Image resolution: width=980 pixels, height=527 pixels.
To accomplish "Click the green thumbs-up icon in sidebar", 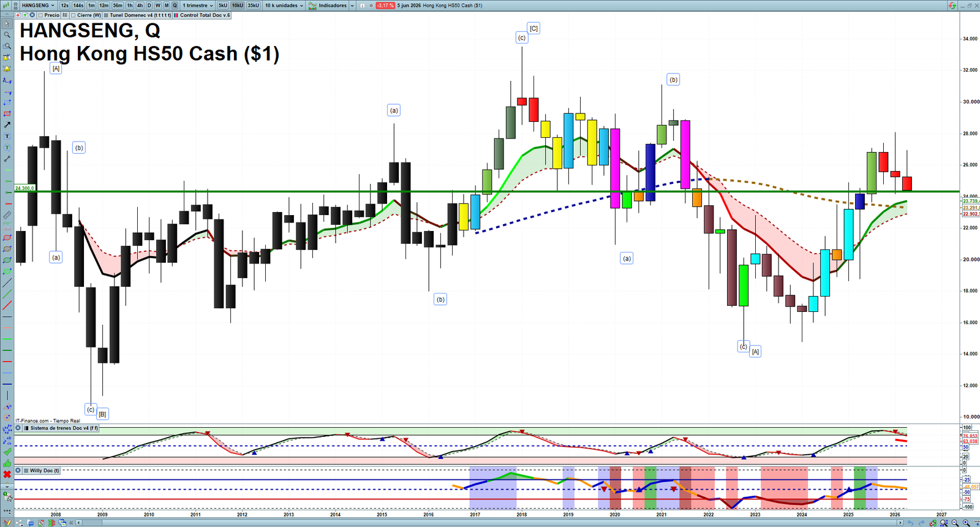I will (7, 463).
